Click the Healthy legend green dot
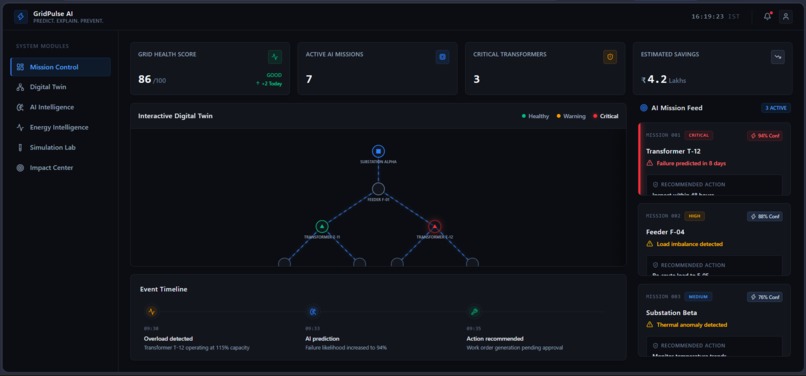The height and width of the screenshot is (376, 806). (524, 116)
